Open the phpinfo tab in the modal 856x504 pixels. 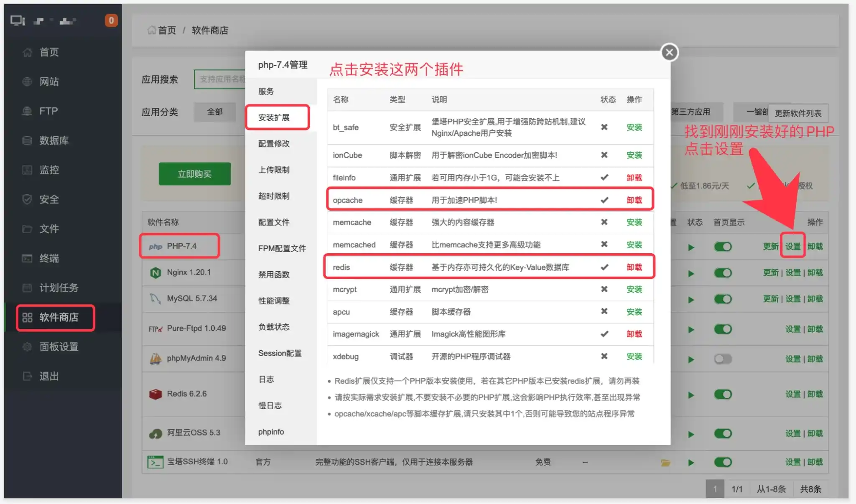pyautogui.click(x=271, y=432)
